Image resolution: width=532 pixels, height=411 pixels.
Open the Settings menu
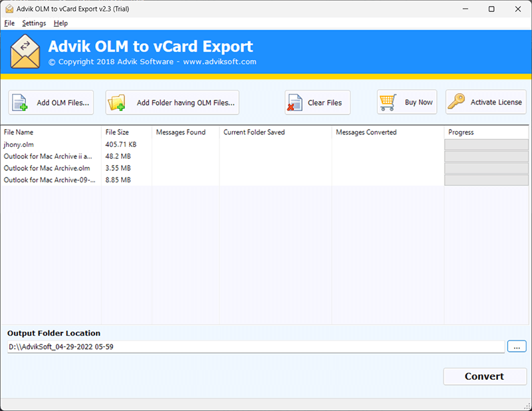tap(34, 23)
